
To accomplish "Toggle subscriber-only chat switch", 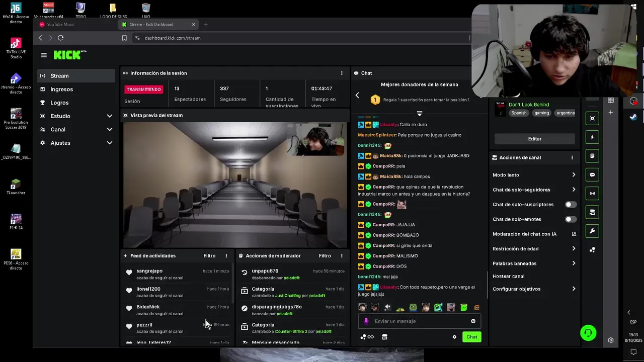I will pos(571,205).
